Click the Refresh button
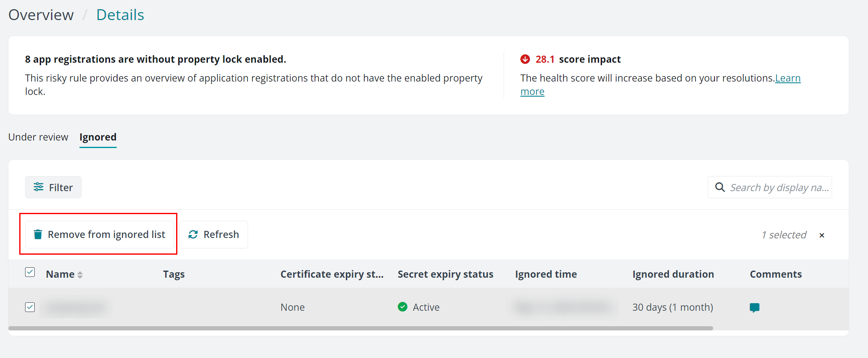Image resolution: width=868 pixels, height=358 pixels. [x=214, y=235]
